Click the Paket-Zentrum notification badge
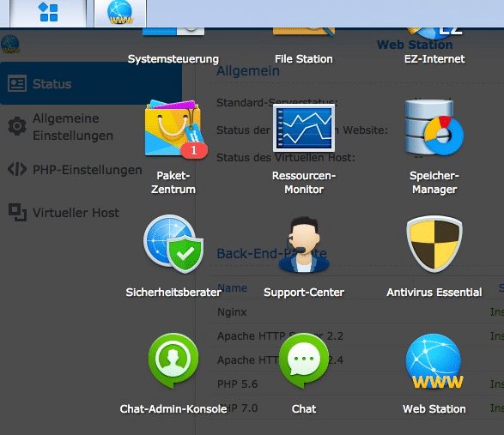 tap(194, 151)
